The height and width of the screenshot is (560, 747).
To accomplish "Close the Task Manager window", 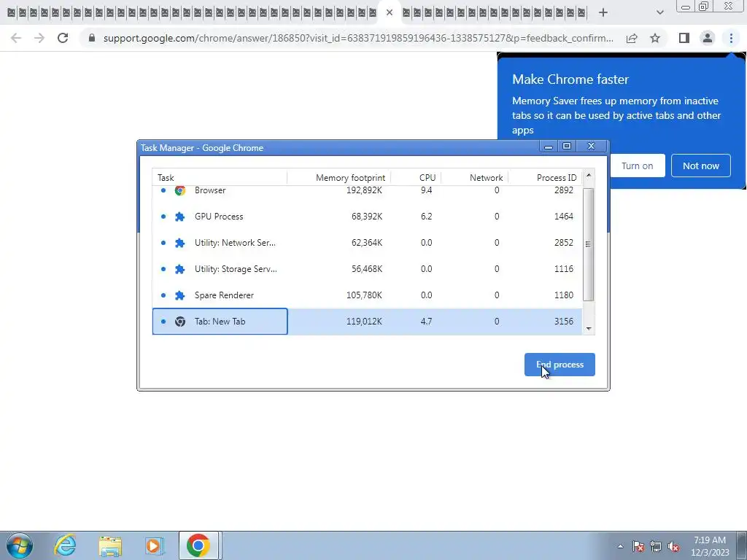I will coord(591,146).
